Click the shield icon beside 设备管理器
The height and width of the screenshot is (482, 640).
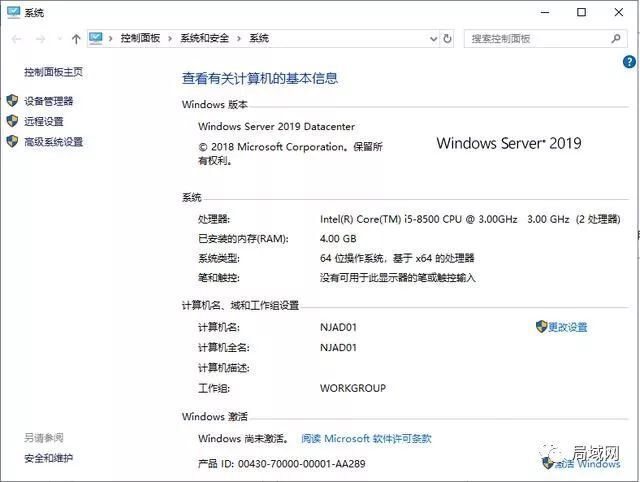click(12, 101)
